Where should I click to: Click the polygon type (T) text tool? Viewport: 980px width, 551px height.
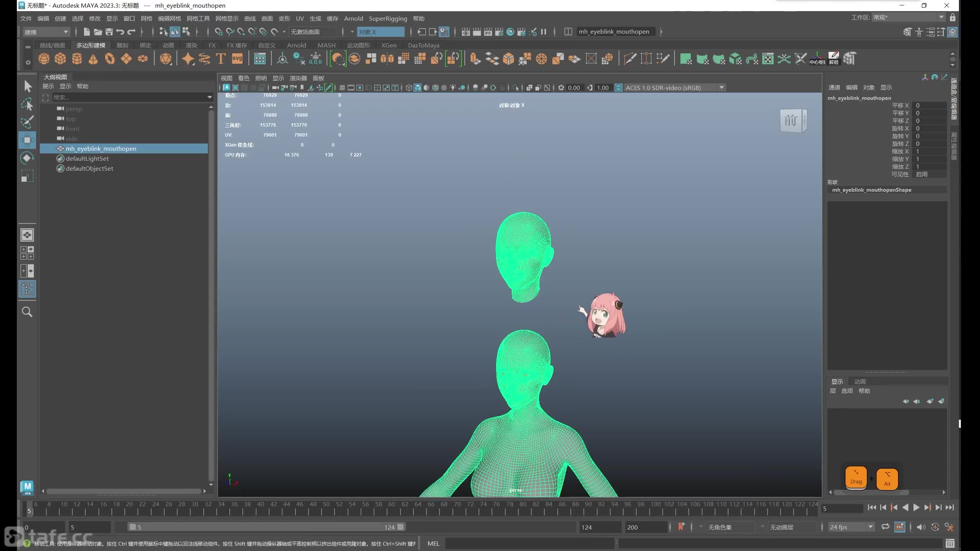220,59
